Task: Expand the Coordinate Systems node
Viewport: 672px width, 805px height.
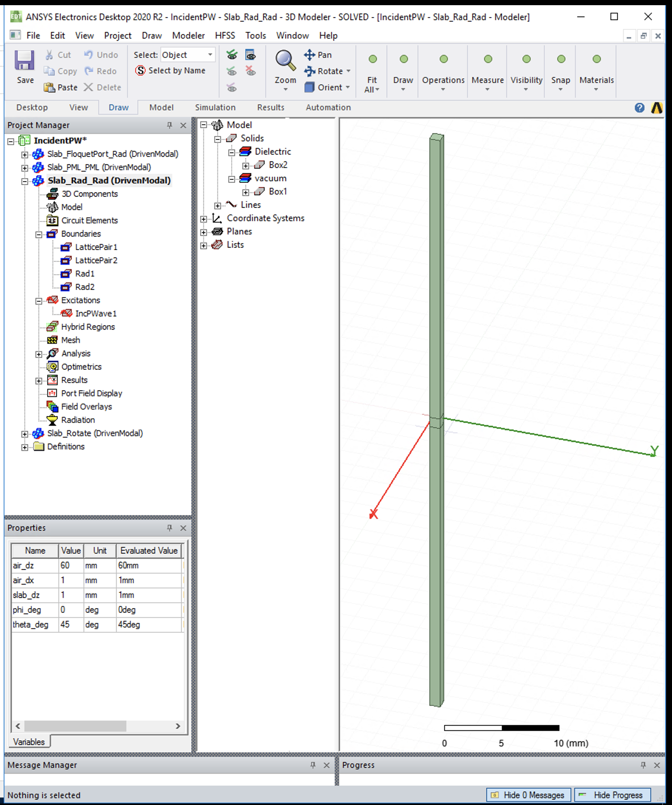Action: [204, 219]
